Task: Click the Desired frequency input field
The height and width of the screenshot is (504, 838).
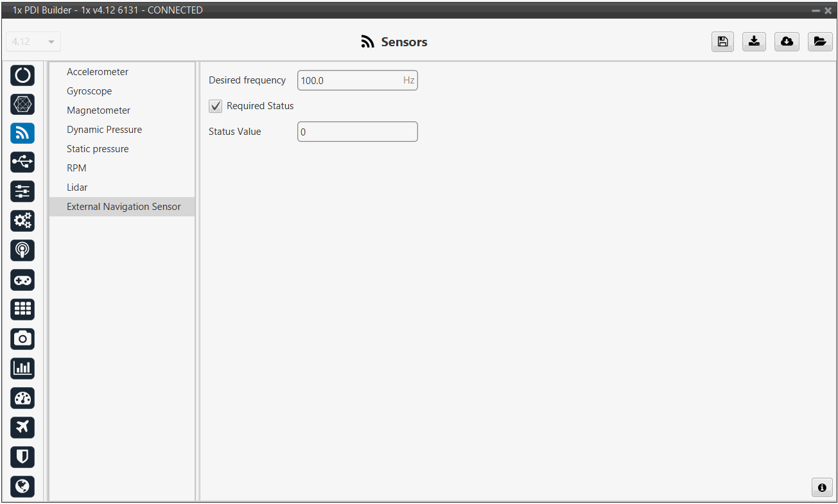Action: click(x=350, y=81)
